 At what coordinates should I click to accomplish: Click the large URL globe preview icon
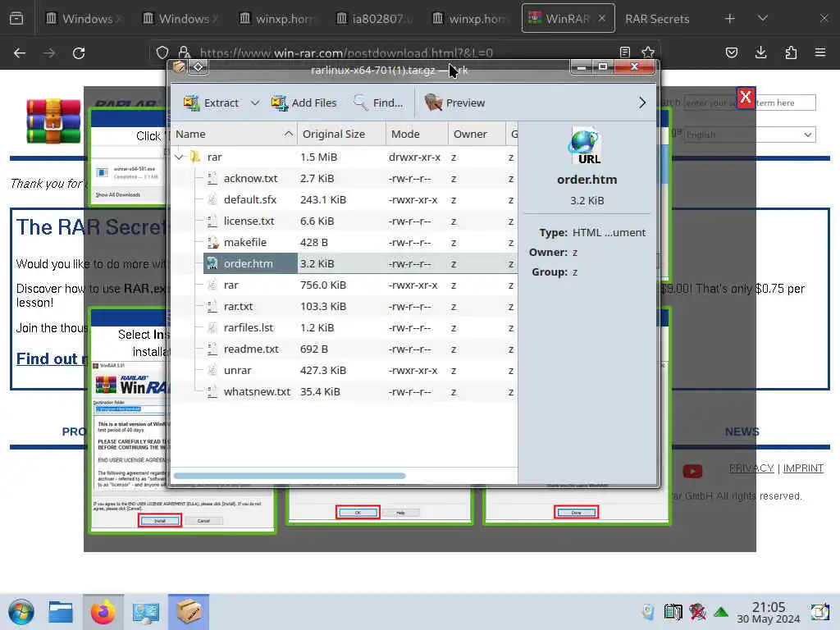pos(587,145)
